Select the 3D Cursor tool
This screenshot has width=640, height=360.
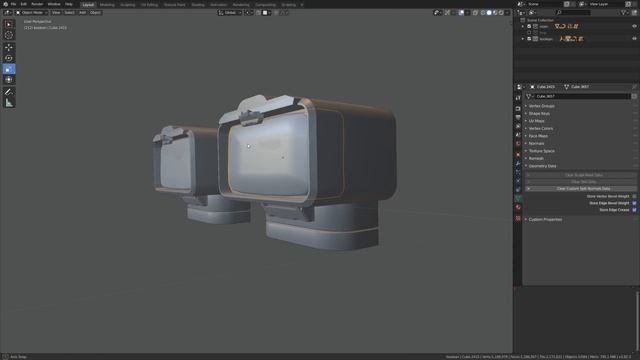(9, 35)
